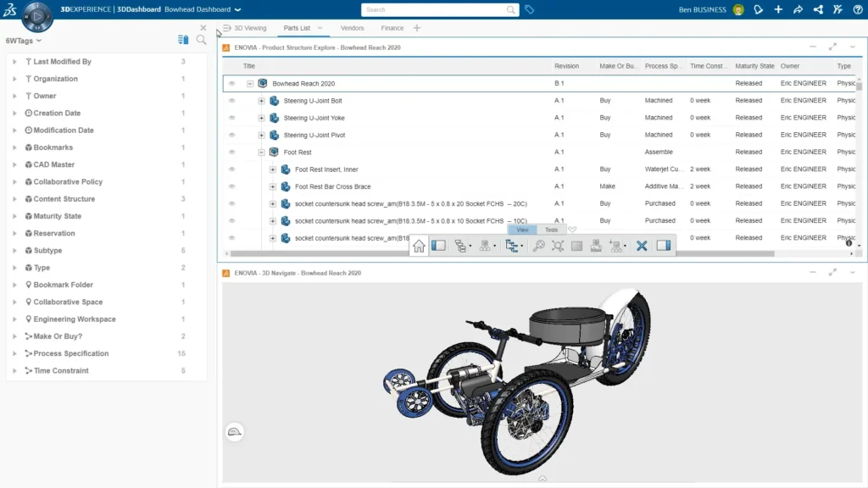Switch to the Tools tab in the floating toolbar
Screen dimensions: 868x488
(x=551, y=229)
